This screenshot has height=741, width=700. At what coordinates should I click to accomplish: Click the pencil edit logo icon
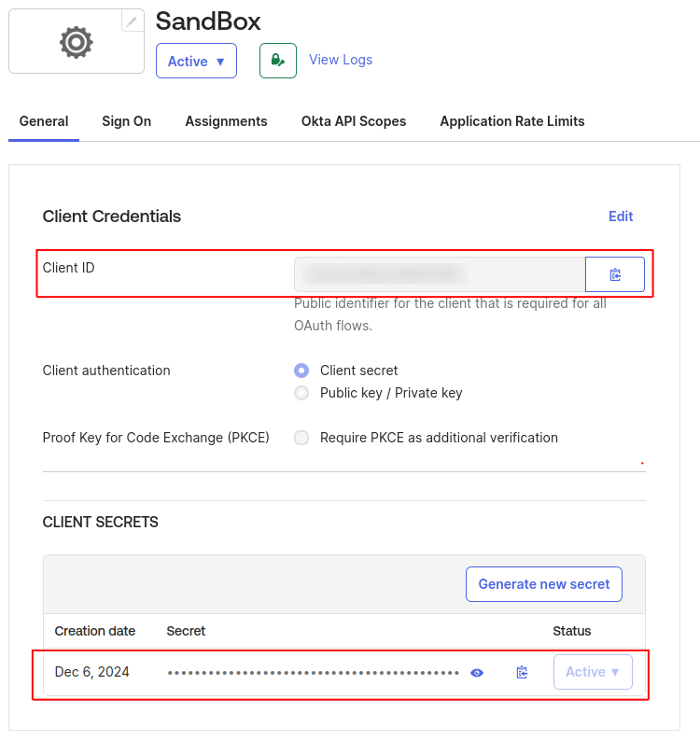132,21
